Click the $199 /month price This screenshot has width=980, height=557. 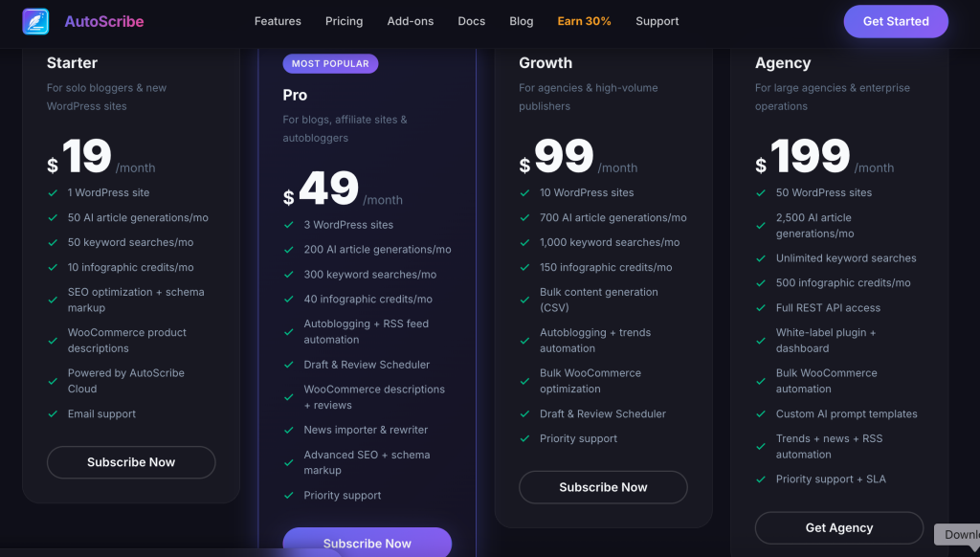[824, 157]
